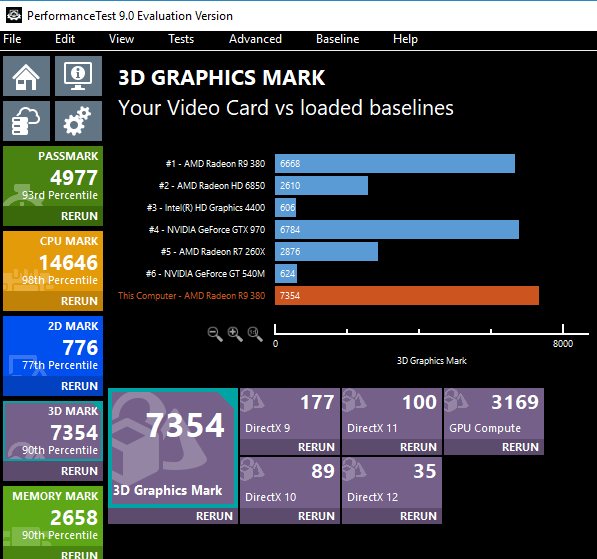
Task: Reset chart zoom with the third magnifier
Action: pyautogui.click(x=255, y=334)
